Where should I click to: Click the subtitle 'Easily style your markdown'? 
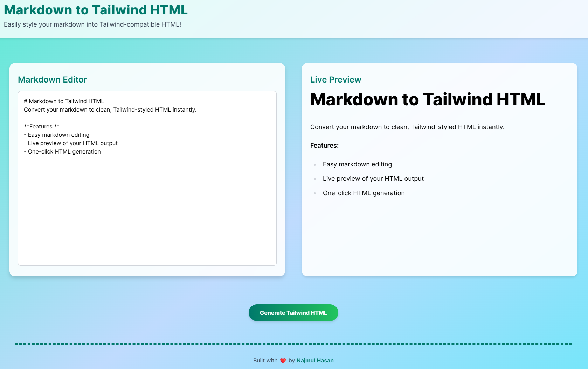coord(92,24)
